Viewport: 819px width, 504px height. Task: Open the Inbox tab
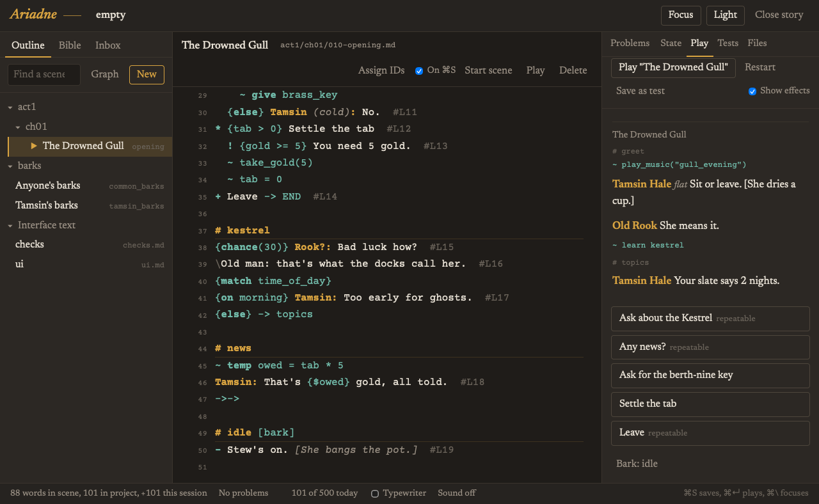click(x=108, y=45)
